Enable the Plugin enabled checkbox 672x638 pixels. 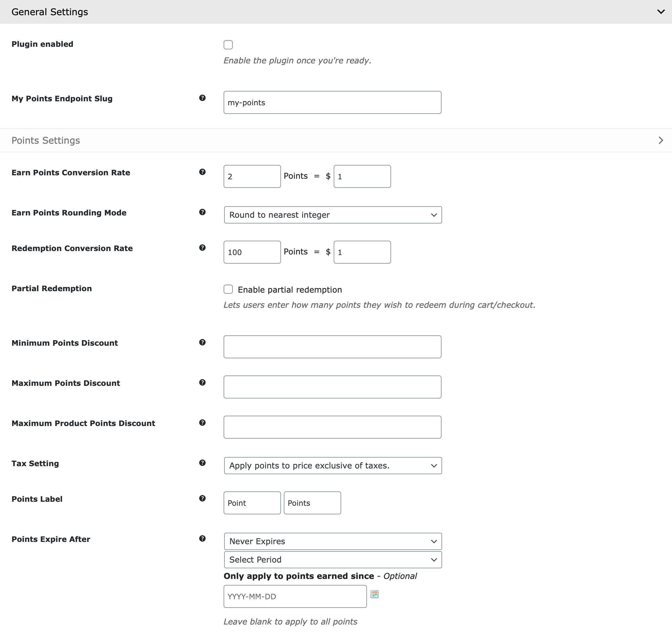click(228, 44)
